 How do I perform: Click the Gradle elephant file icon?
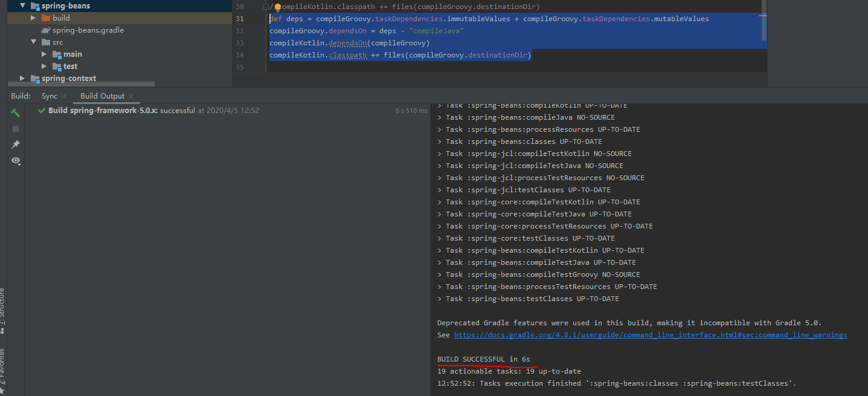point(46,30)
